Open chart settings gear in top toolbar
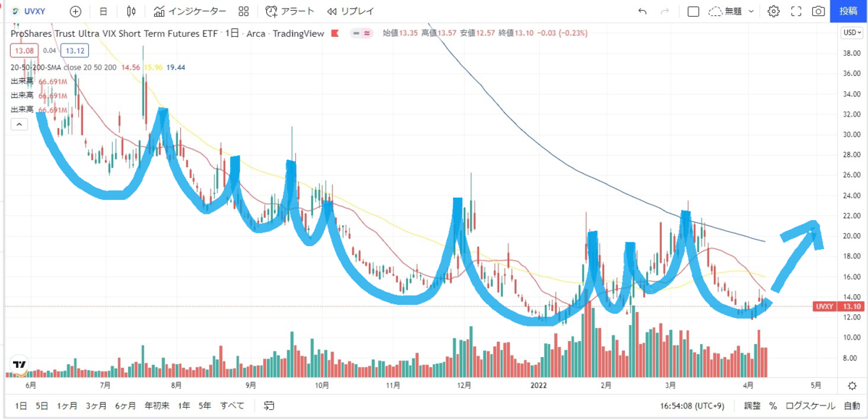The height and width of the screenshot is (420, 868). click(773, 12)
